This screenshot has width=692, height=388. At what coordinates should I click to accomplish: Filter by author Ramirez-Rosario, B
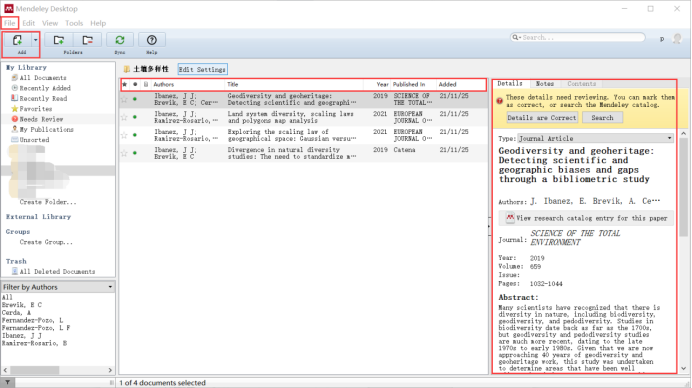(x=34, y=343)
